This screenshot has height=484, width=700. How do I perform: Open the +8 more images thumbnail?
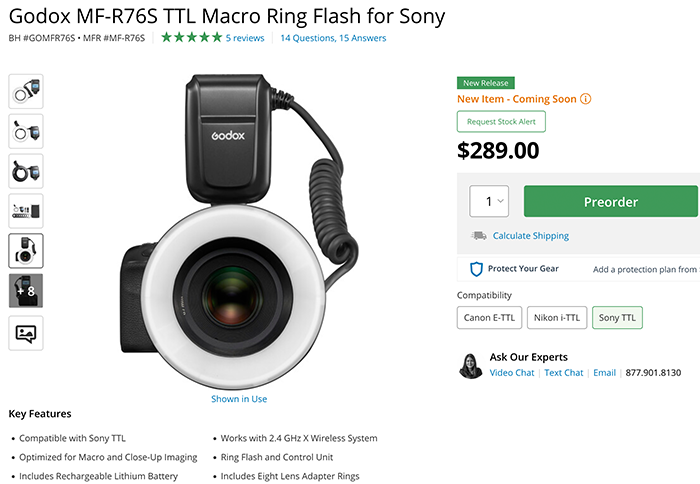pyautogui.click(x=26, y=291)
